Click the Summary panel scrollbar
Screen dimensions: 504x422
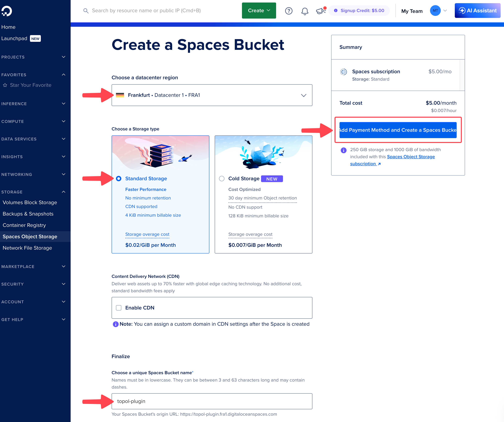pos(462,75)
